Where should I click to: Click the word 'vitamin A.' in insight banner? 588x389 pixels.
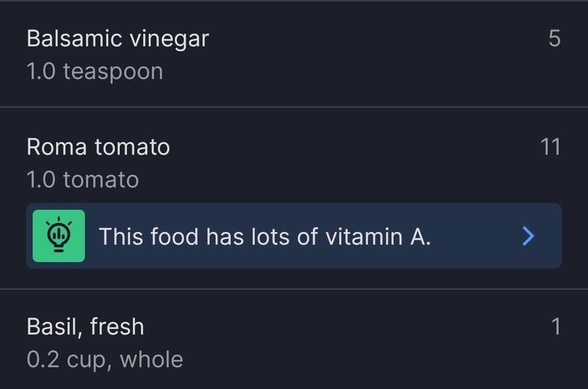coord(378,236)
